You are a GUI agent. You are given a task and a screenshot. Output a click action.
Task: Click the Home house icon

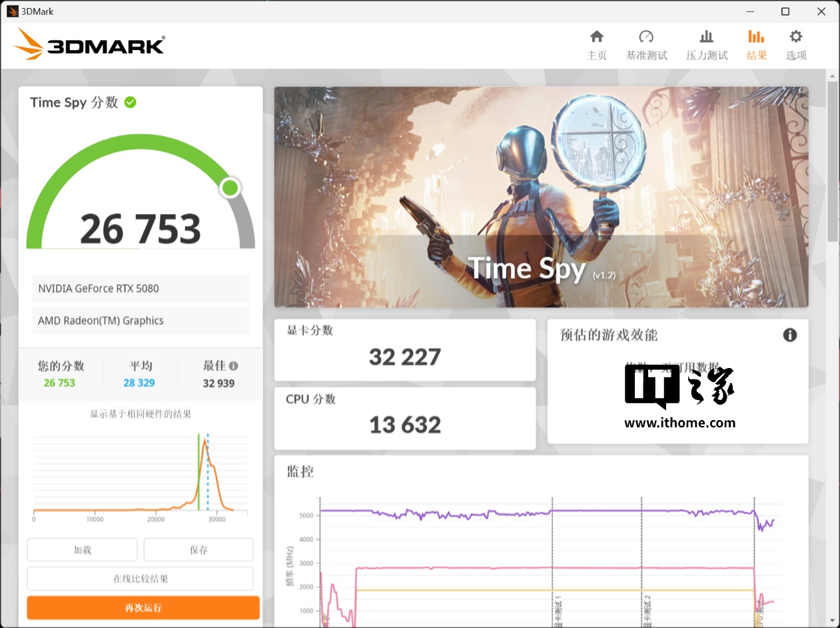click(596, 37)
